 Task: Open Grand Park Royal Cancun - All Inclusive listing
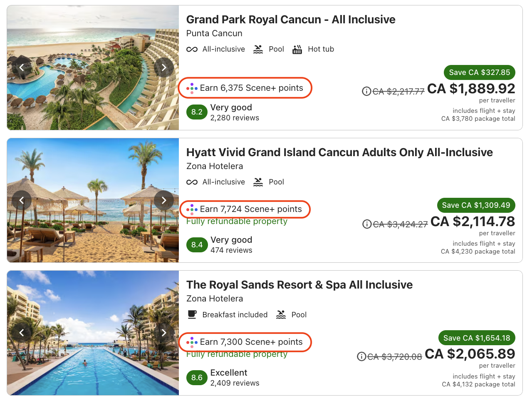(290, 20)
